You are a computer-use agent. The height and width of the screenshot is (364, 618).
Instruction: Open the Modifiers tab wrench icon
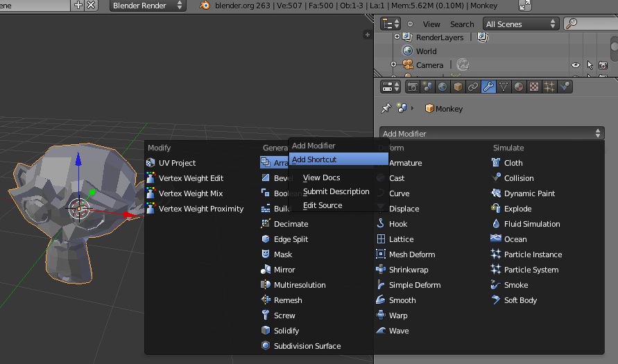click(488, 87)
